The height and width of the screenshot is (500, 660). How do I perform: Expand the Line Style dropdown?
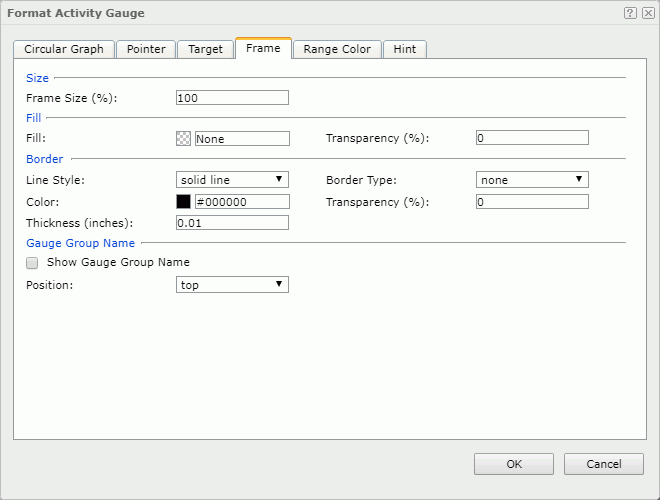(232, 180)
